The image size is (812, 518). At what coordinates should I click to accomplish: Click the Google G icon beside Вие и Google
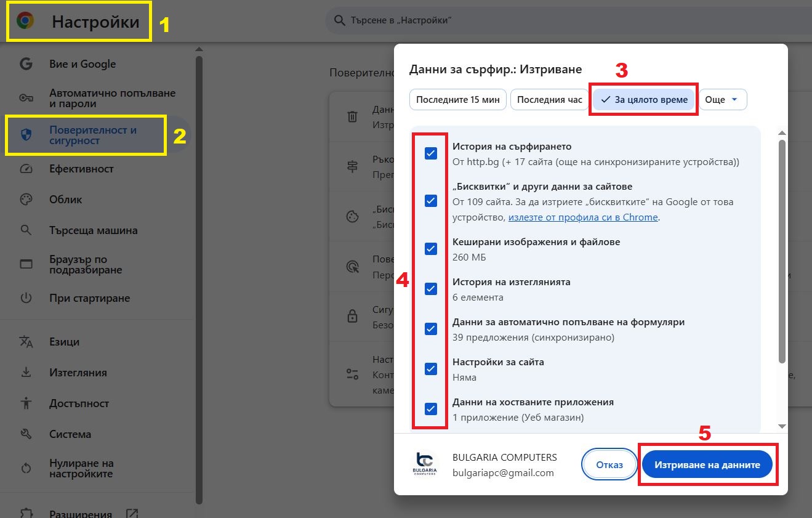(25, 63)
